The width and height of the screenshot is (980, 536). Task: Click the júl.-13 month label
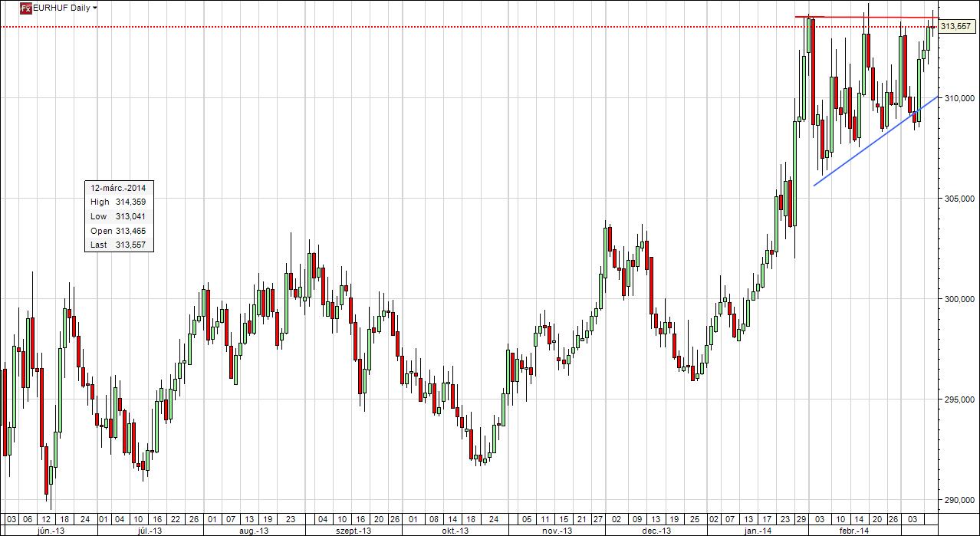(150, 531)
